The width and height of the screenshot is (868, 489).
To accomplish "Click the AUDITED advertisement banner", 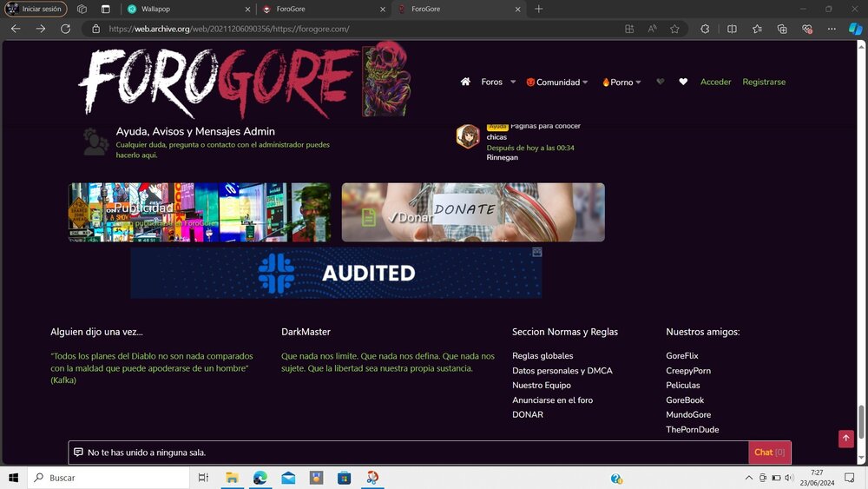I will pos(336,273).
